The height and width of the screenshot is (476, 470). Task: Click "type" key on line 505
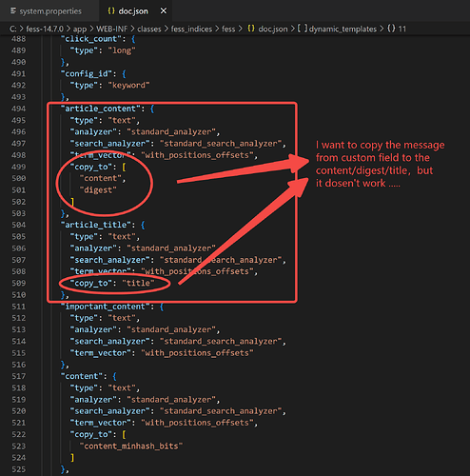tap(85, 237)
